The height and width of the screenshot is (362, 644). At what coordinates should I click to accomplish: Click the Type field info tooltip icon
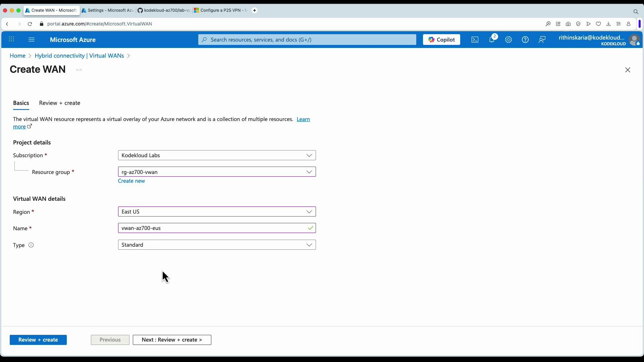click(x=31, y=245)
